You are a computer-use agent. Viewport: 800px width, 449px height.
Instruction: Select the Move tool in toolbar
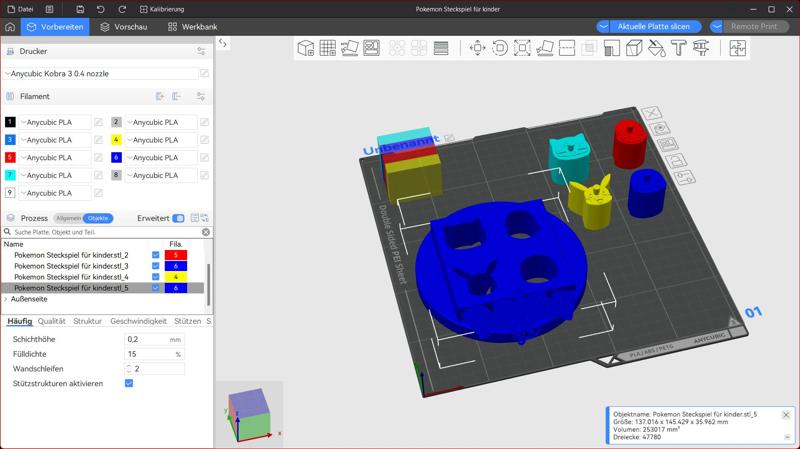click(x=477, y=48)
